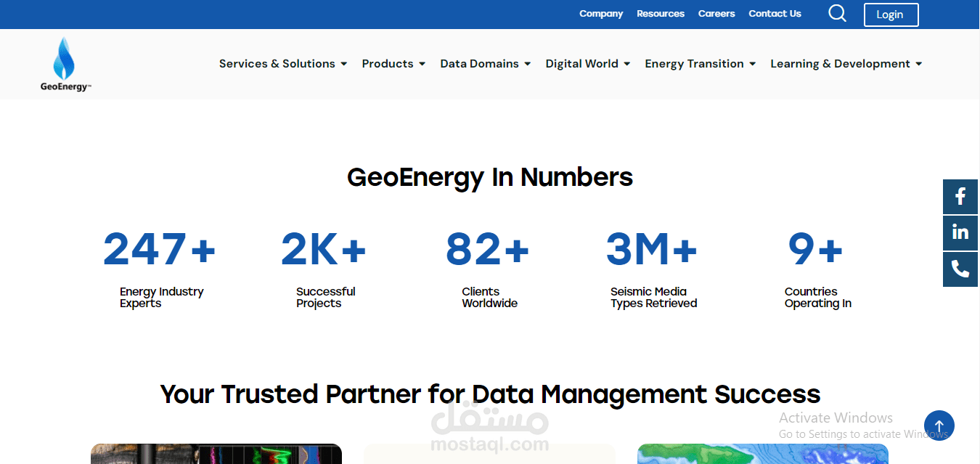Click the Countries Operating In label
Screen dimensions: 980x464
(x=818, y=298)
